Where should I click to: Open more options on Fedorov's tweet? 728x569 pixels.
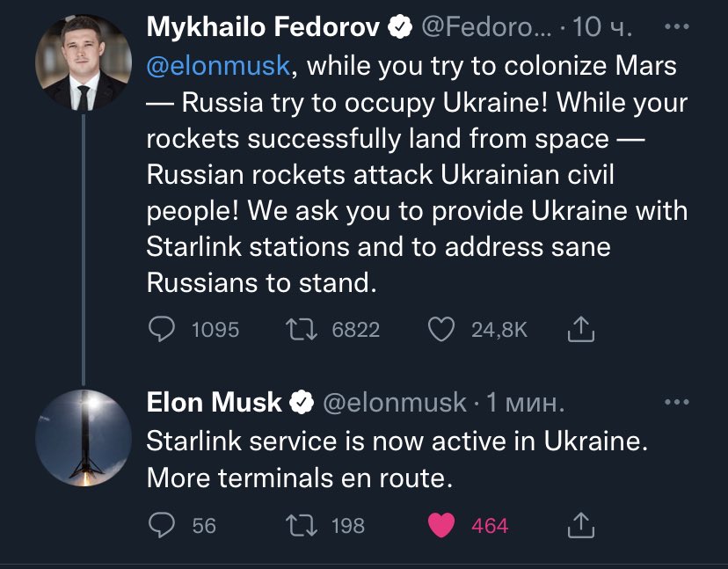[675, 27]
